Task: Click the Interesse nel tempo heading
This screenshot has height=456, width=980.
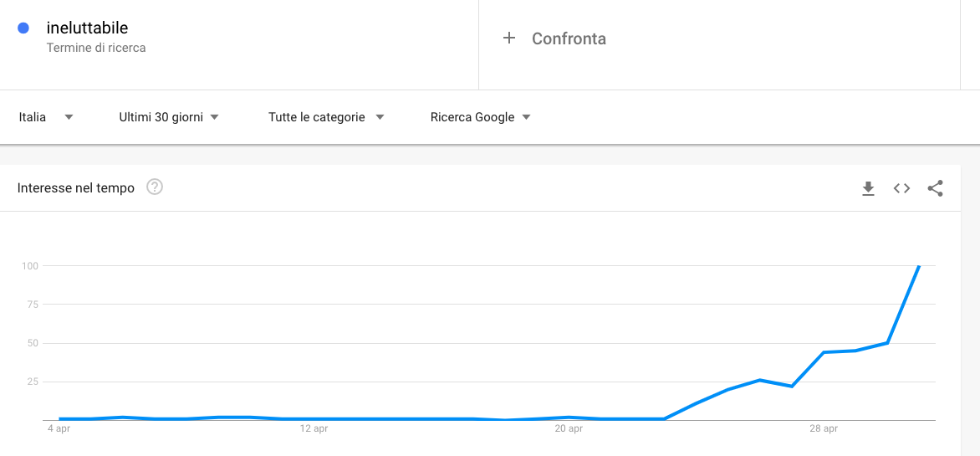Action: point(75,187)
